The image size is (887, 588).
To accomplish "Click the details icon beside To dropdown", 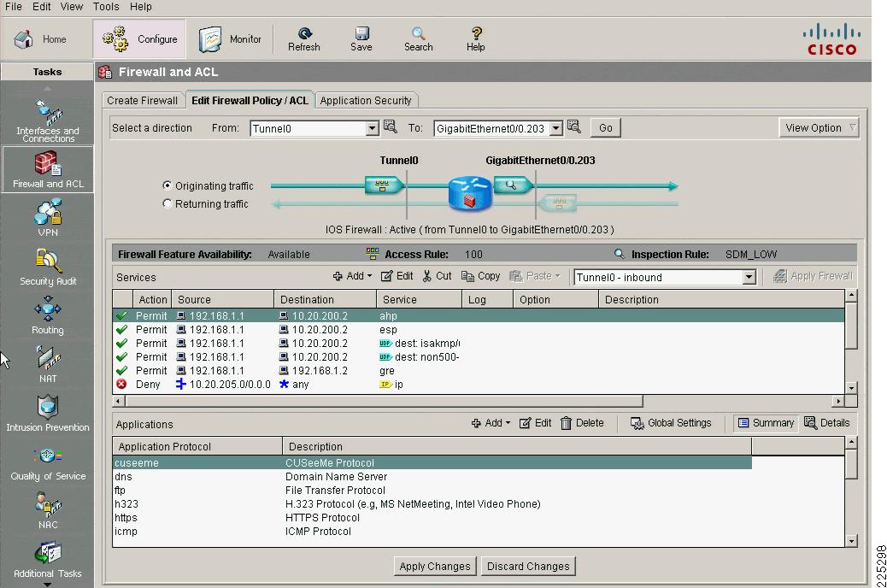I will click(x=574, y=126).
